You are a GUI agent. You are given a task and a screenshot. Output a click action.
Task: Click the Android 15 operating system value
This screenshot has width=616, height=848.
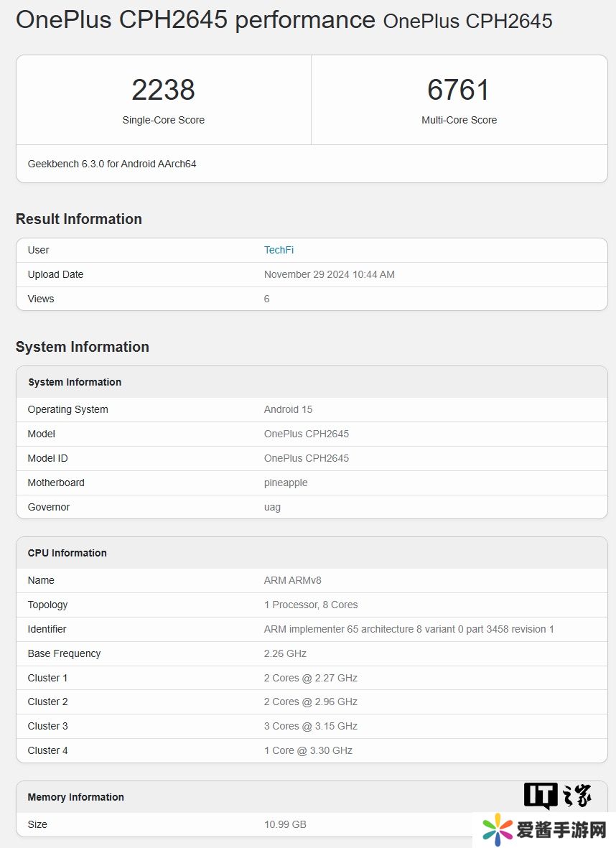288,409
